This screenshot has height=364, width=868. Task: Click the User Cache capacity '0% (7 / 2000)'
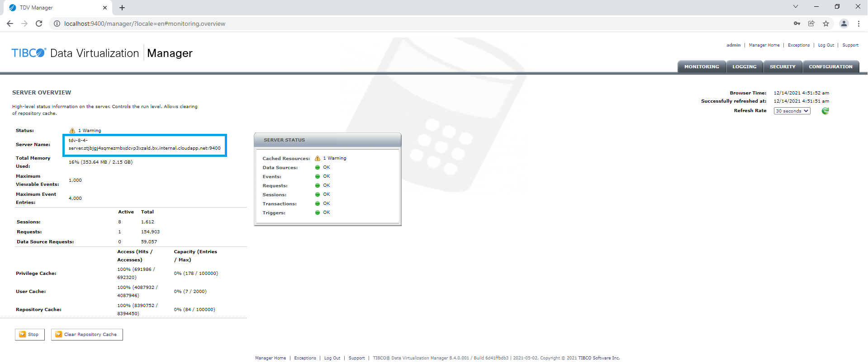[x=190, y=292]
